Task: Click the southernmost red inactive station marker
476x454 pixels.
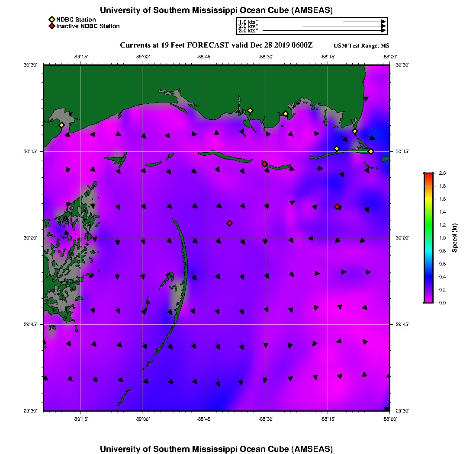Action: point(229,223)
